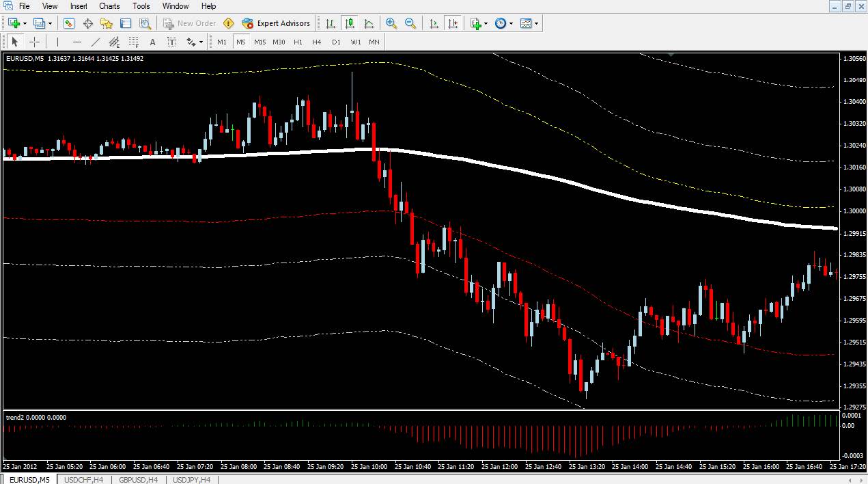This screenshot has height=484, width=868.
Task: Open the Templates dropdown
Action: point(534,23)
